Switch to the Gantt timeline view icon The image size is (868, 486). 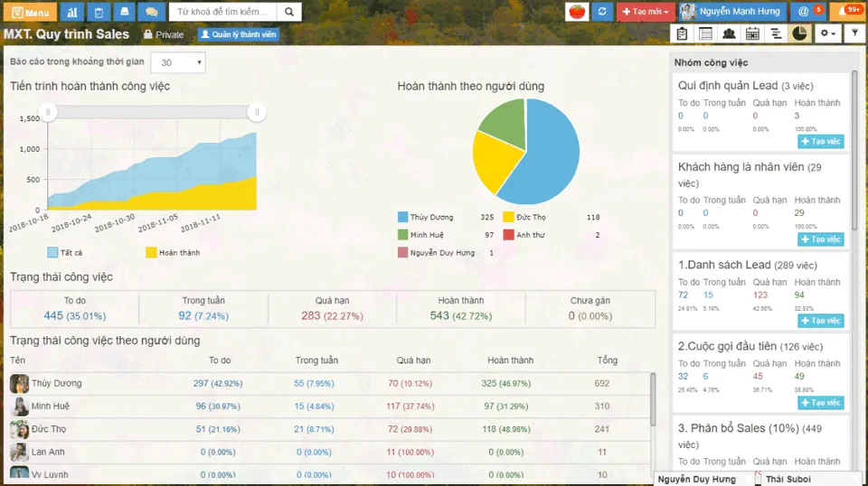click(776, 34)
